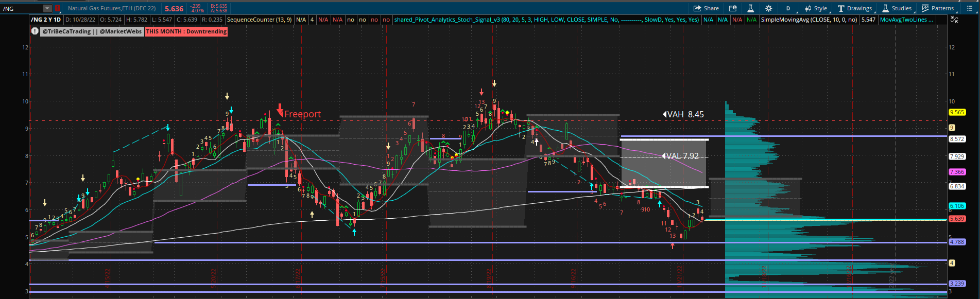Click the flask icon next to Share
980x299 pixels.
750,8
